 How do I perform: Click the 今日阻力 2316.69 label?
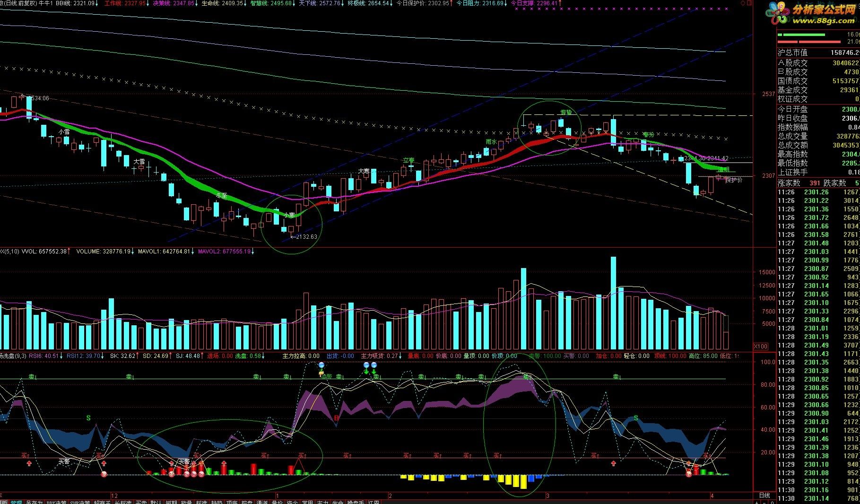tap(481, 3)
